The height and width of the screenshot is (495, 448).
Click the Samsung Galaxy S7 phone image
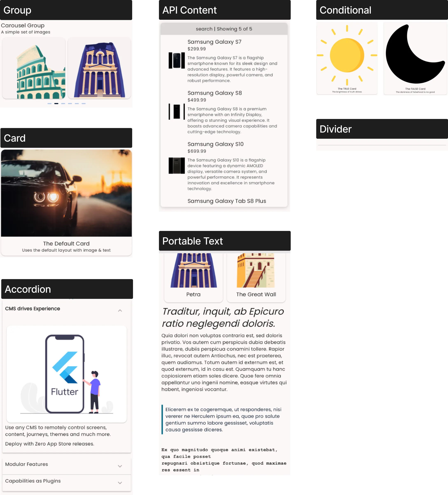pos(177,60)
